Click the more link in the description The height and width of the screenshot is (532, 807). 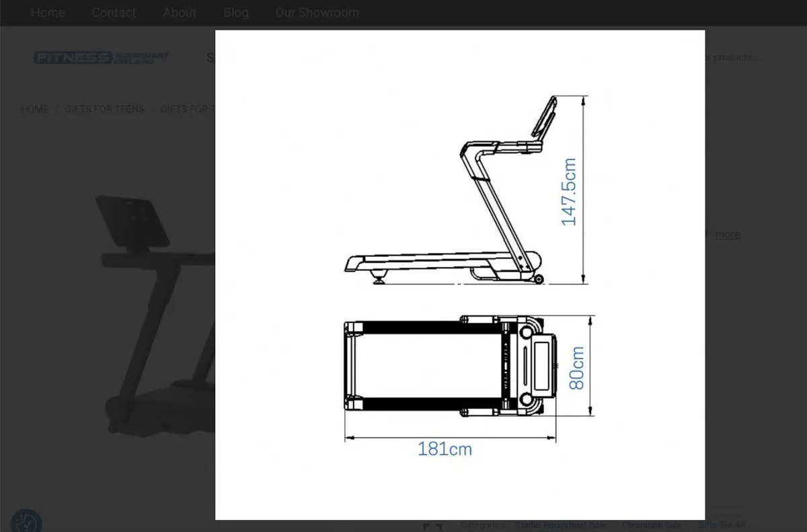(x=728, y=234)
